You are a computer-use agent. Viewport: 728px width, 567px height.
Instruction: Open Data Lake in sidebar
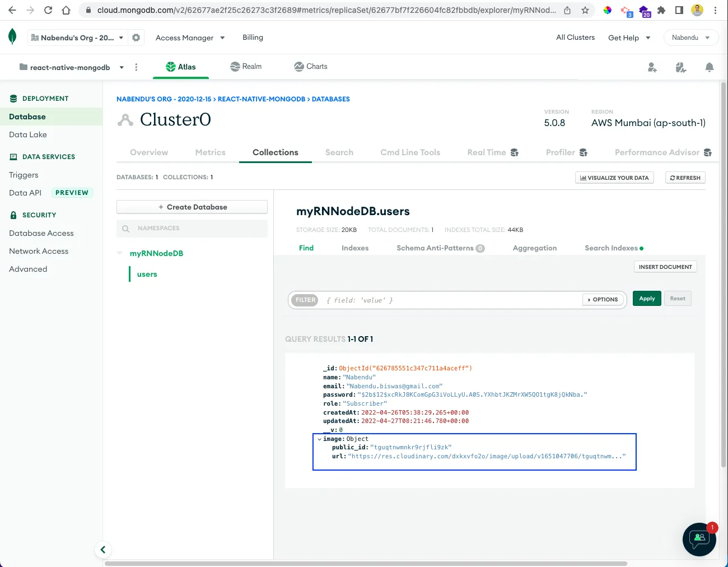pyautogui.click(x=28, y=135)
